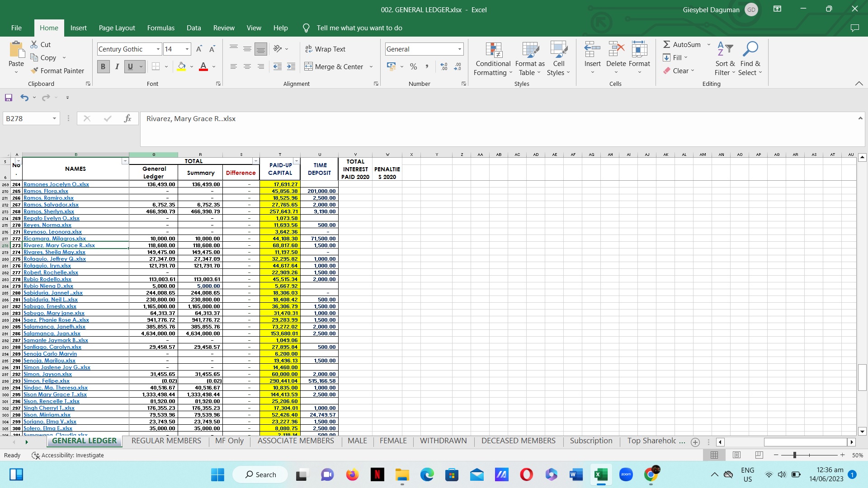Click the Save icon in quick access toolbar
Screen dimensions: 868x488
coord(9,97)
